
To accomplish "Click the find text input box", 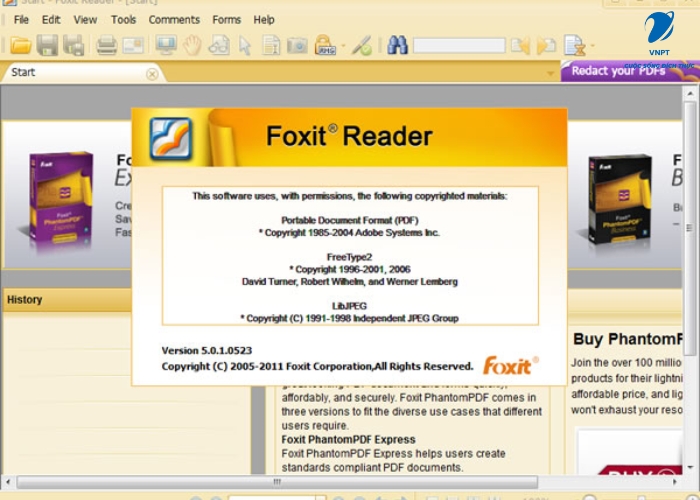I will click(x=459, y=46).
